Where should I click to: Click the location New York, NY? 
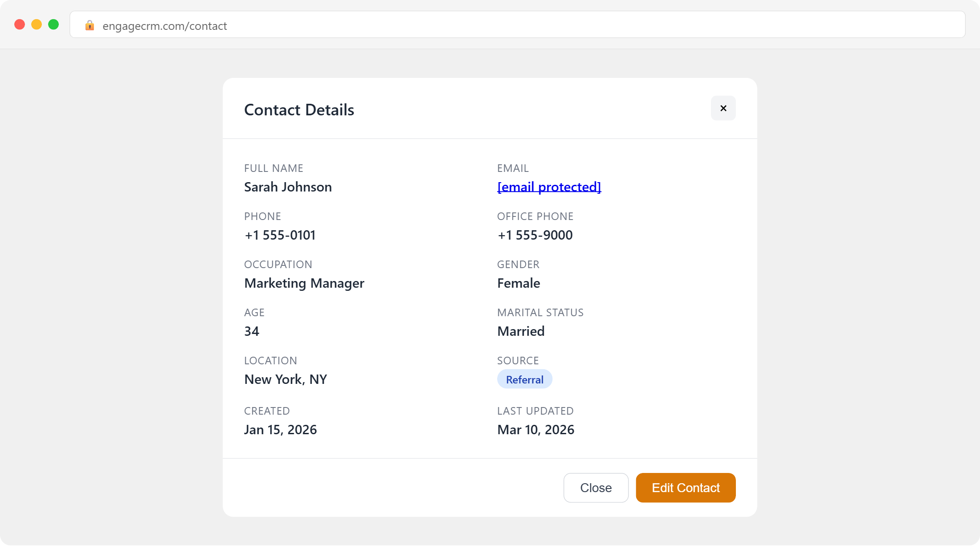[x=285, y=379]
